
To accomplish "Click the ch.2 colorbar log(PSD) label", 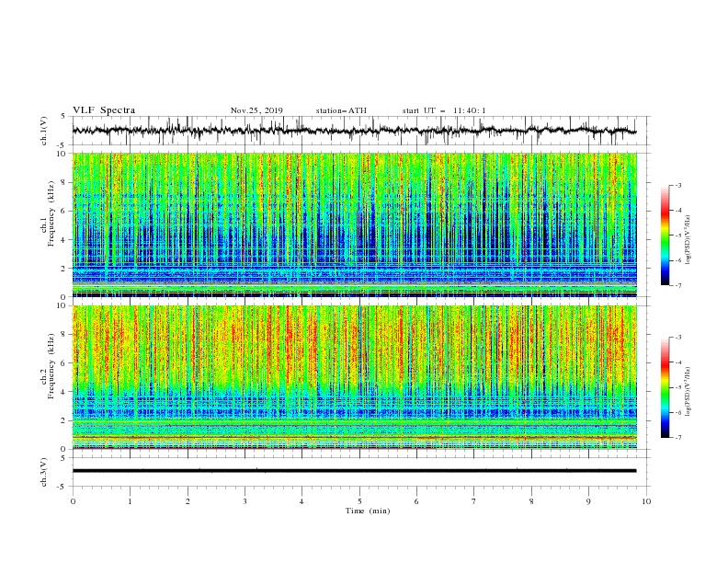I will coord(688,392).
